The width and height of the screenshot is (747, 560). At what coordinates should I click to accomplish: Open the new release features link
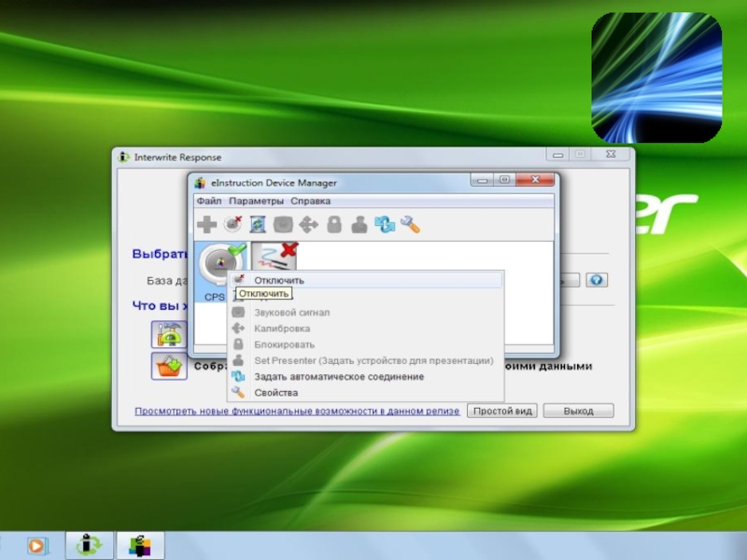297,411
